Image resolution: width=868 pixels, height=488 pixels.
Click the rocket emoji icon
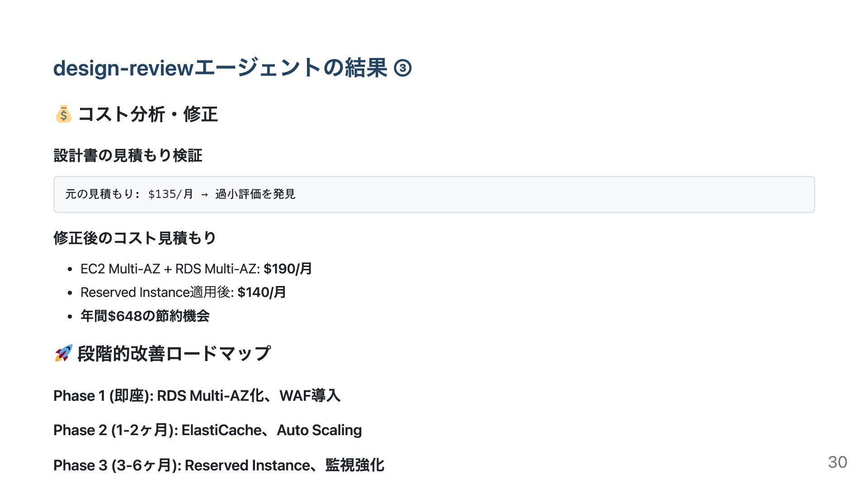(63, 353)
